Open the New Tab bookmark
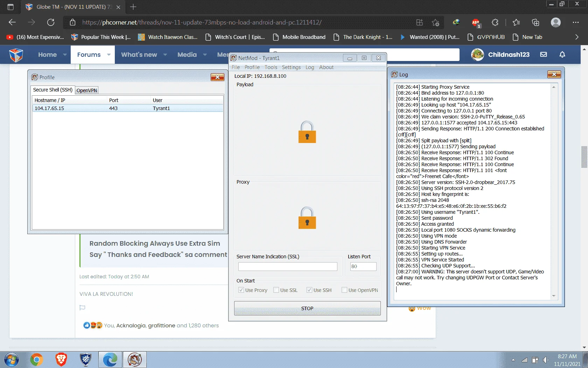Image resolution: width=588 pixels, height=368 pixels. (x=527, y=37)
